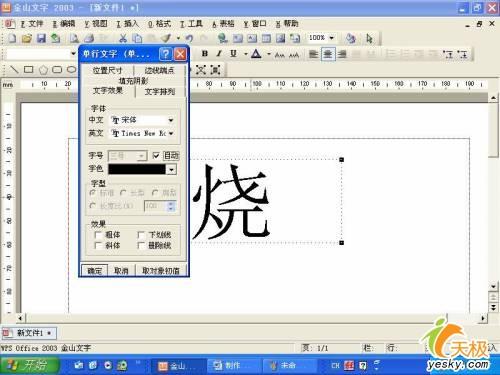Switch to the 填充阴影 tab
Viewport: 500px width, 375px height.
point(133,81)
